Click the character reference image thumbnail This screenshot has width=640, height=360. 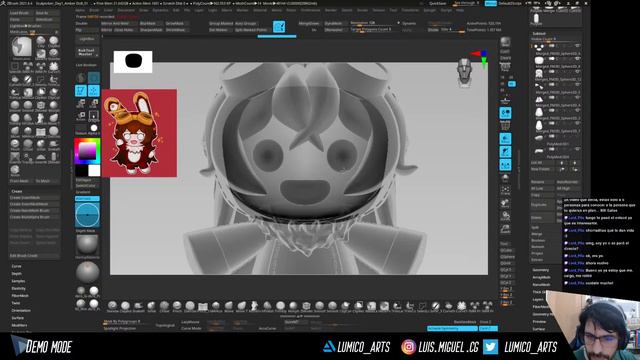coord(139,133)
